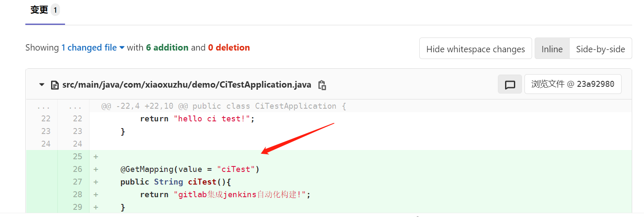Click 浏览文件 @ 23a92980 button
The height and width of the screenshot is (217, 644).
573,84
